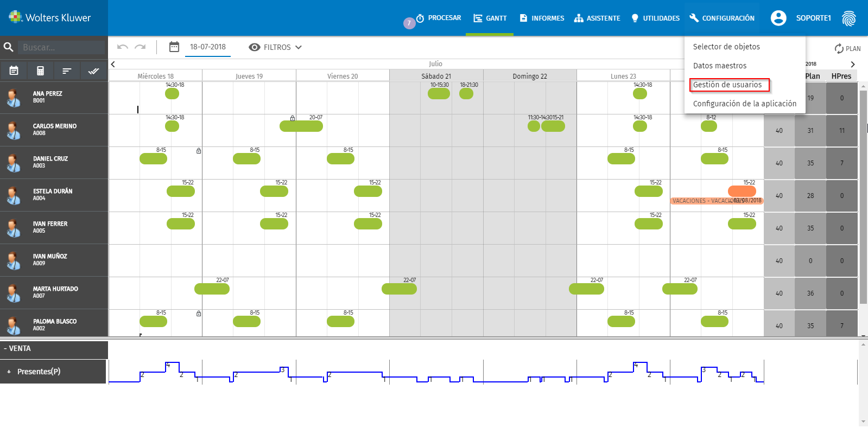868x428 pixels.
Task: Select employee CARLOS MERINO row
Action: (54, 130)
